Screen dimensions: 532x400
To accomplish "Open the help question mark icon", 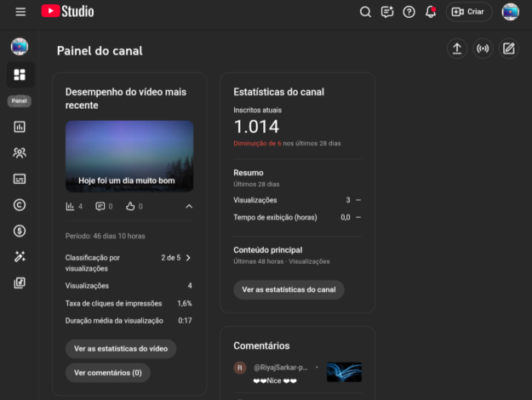I will 409,12.
